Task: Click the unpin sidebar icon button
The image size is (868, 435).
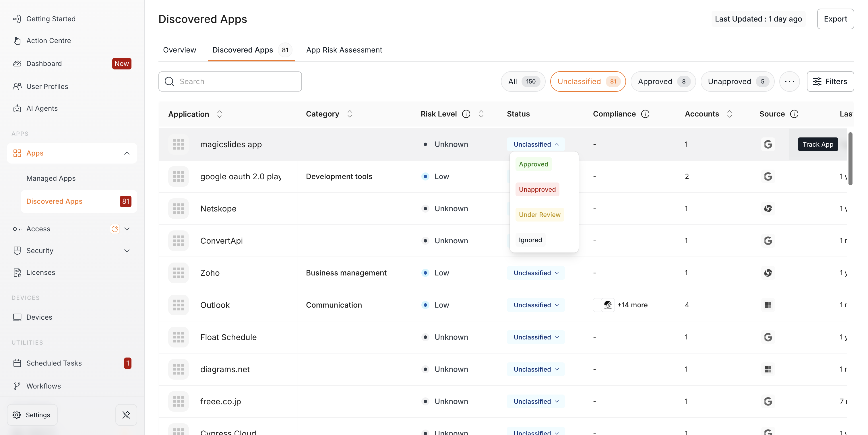Action: coord(126,415)
